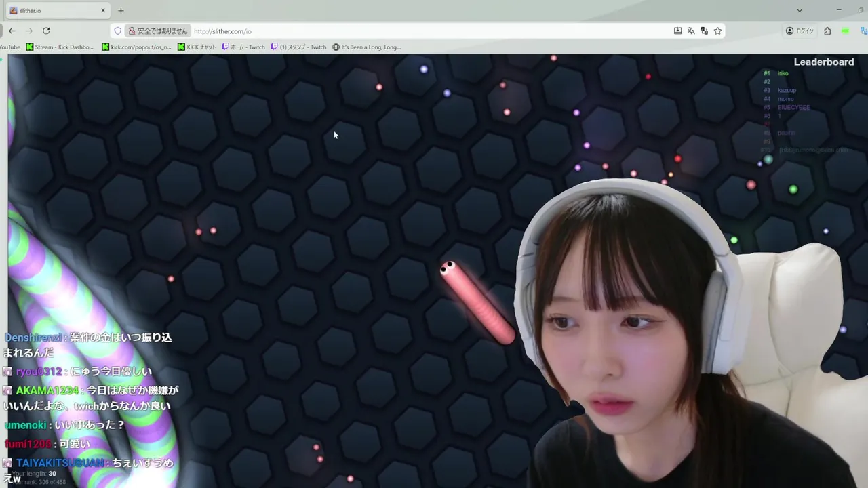Image resolution: width=868 pixels, height=488 pixels.
Task: Click chat username Denshirenzi
Action: coord(33,338)
